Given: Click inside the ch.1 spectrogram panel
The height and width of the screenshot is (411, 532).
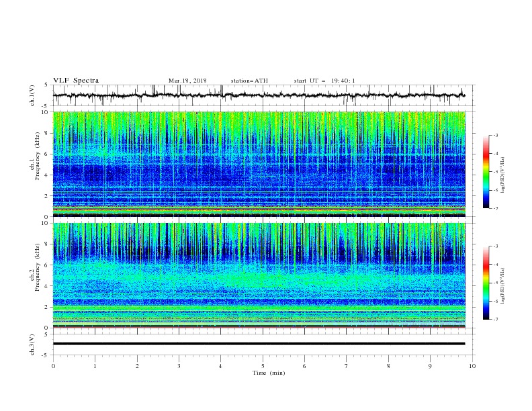Looking at the screenshot, I should 259,164.
